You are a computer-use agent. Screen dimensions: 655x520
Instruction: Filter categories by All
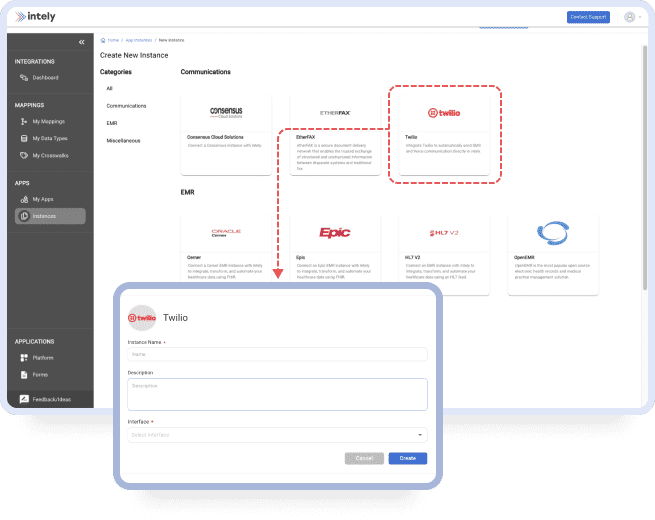point(109,89)
